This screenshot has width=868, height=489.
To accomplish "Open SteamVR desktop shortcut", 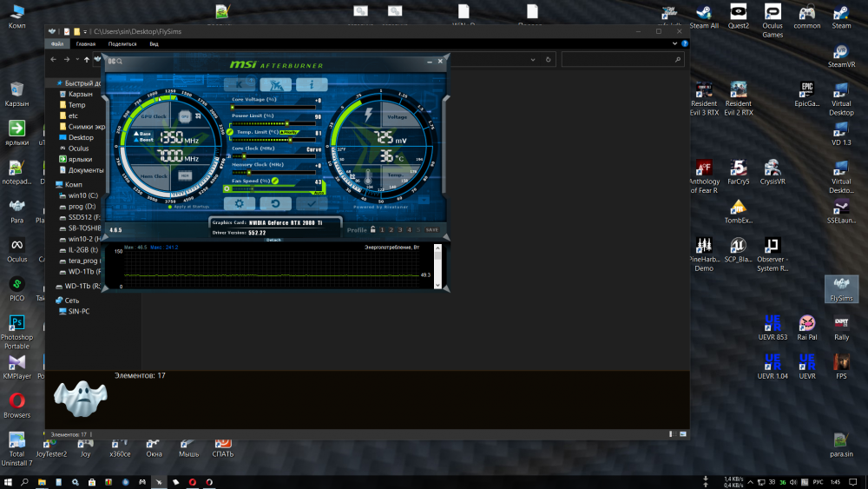I will pos(841,56).
